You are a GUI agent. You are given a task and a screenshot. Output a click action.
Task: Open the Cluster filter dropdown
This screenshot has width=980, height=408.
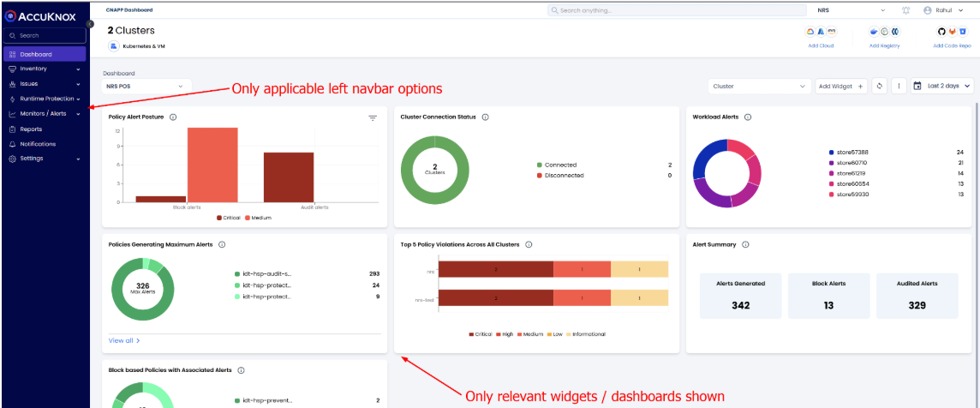[x=759, y=86]
